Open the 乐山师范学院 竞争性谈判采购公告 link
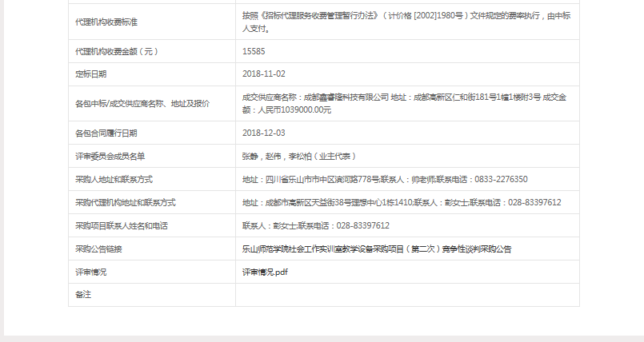 click(376, 249)
